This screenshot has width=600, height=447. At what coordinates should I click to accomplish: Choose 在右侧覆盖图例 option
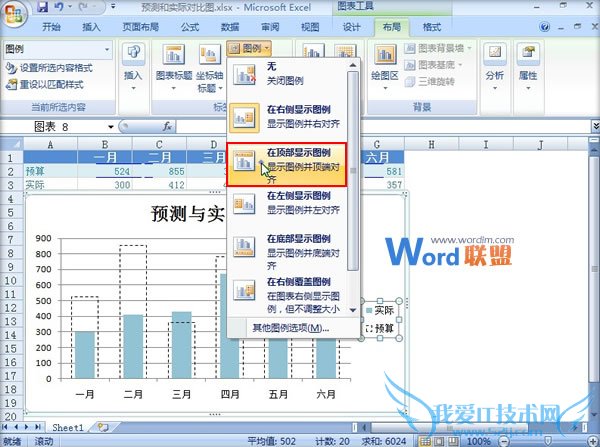click(287, 295)
